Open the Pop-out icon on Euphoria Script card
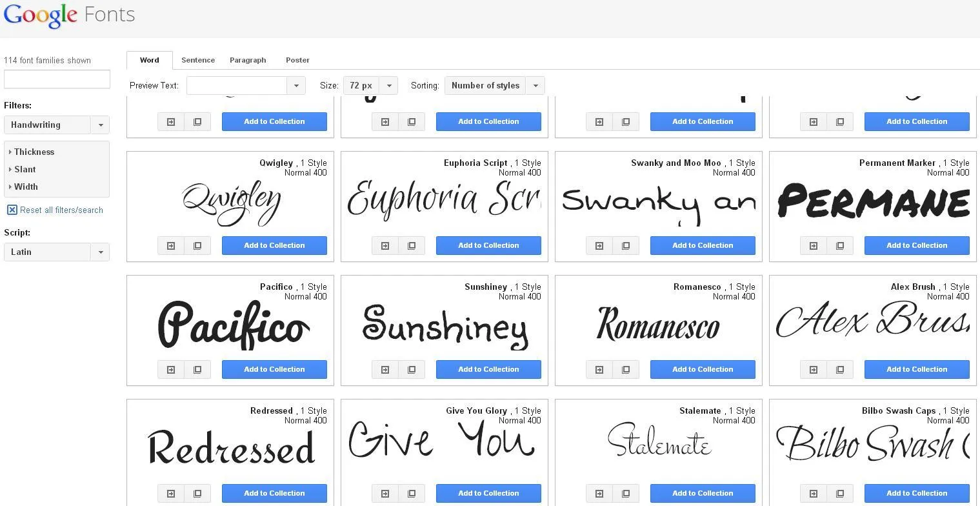Image resolution: width=980 pixels, height=506 pixels. pos(412,245)
